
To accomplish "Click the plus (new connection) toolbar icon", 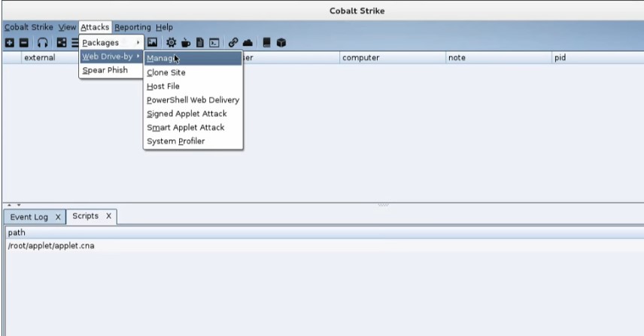I will click(10, 42).
